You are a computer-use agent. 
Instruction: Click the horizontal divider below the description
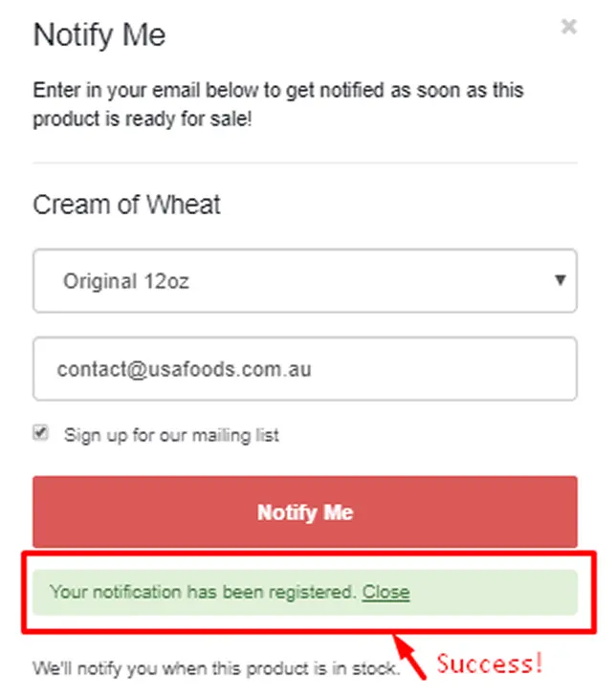(x=304, y=163)
